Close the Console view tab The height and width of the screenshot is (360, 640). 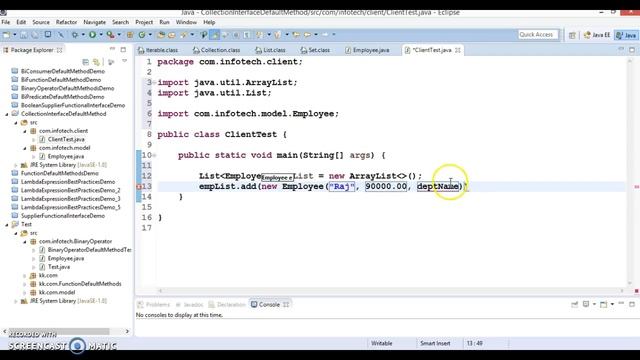pyautogui.click(x=286, y=305)
